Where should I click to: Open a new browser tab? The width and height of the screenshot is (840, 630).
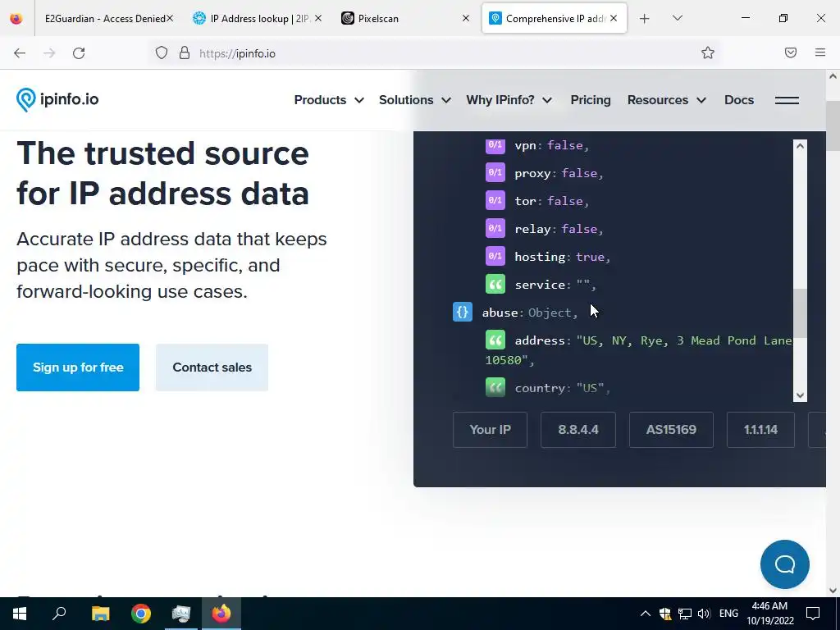pyautogui.click(x=645, y=19)
